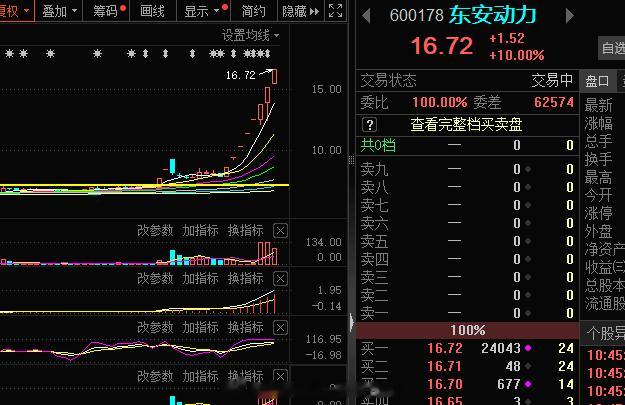Close the fourth indicator panel at bottom
The image size is (625, 405).
coord(280,376)
